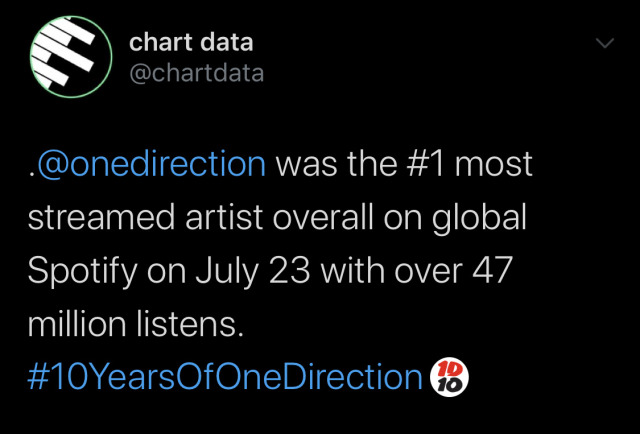Open the chart data profile avatar

click(71, 56)
